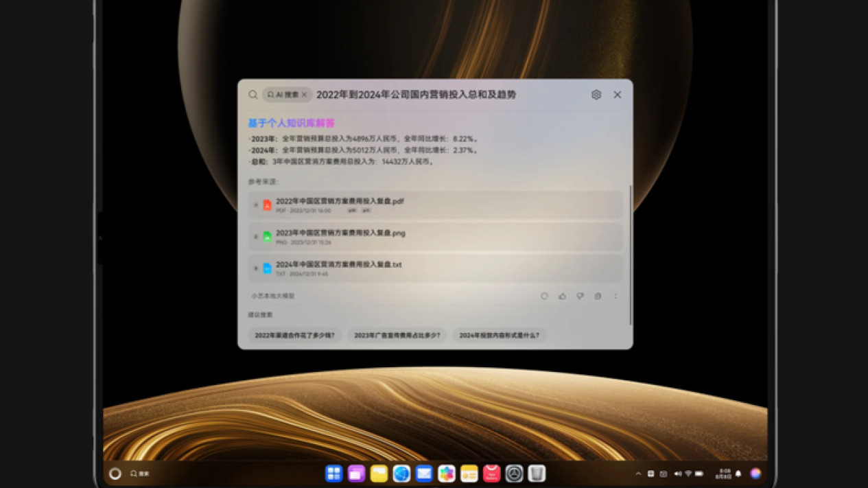The image size is (868, 488).
Task: Open the yellow Files folder in the dock
Action: coord(379,474)
